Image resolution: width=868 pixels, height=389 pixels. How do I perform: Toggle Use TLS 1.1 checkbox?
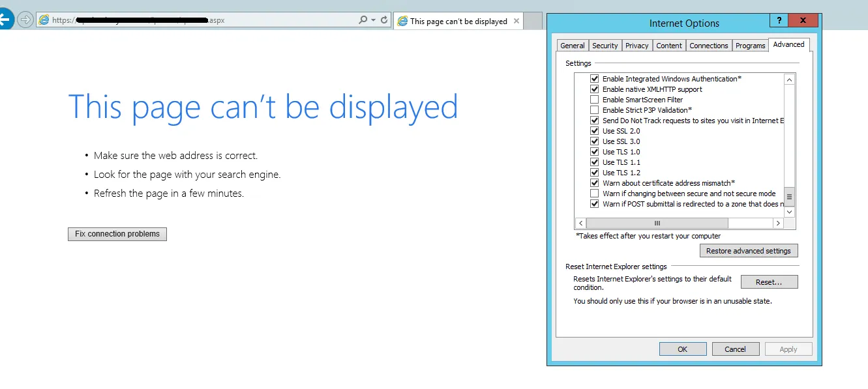coord(594,162)
